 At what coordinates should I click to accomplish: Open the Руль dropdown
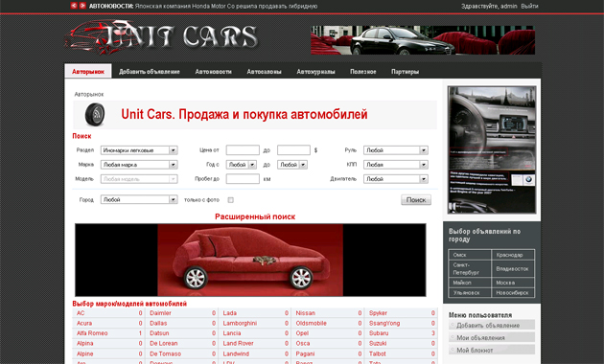click(x=396, y=150)
